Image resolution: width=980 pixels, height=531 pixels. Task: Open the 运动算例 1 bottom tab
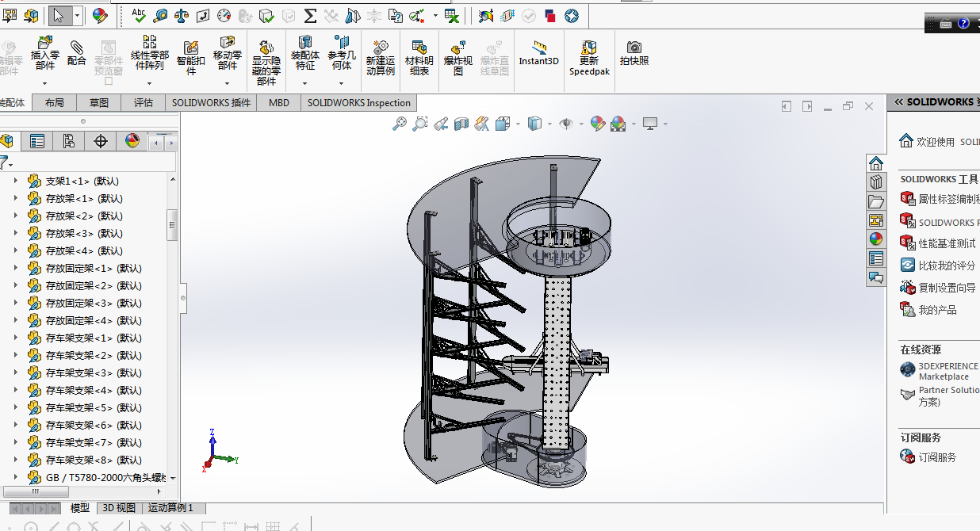coord(170,508)
